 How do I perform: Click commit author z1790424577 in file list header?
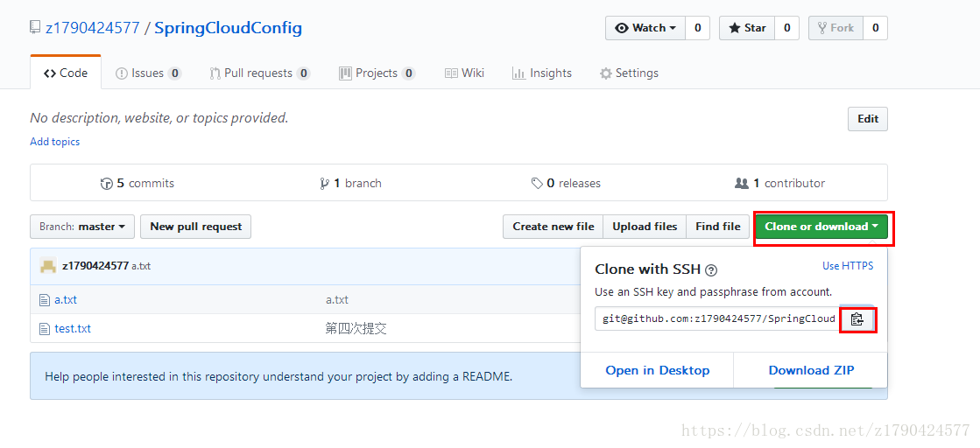click(95, 265)
